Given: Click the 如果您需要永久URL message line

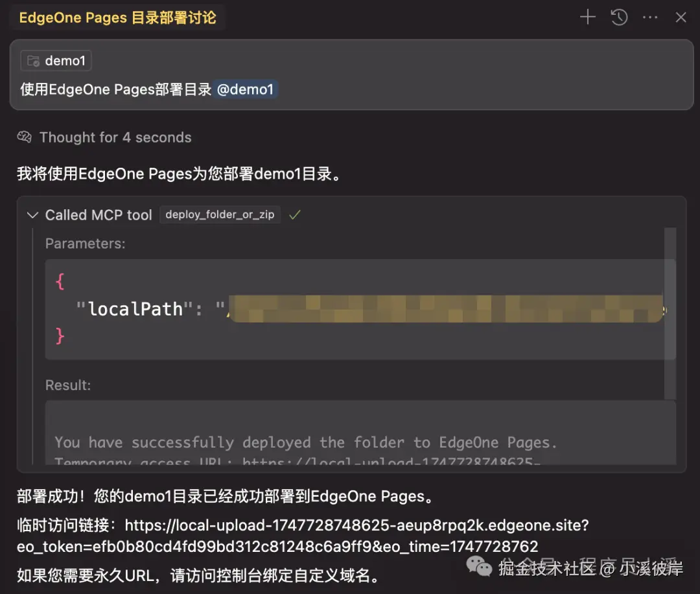Looking at the screenshot, I should pyautogui.click(x=199, y=576).
